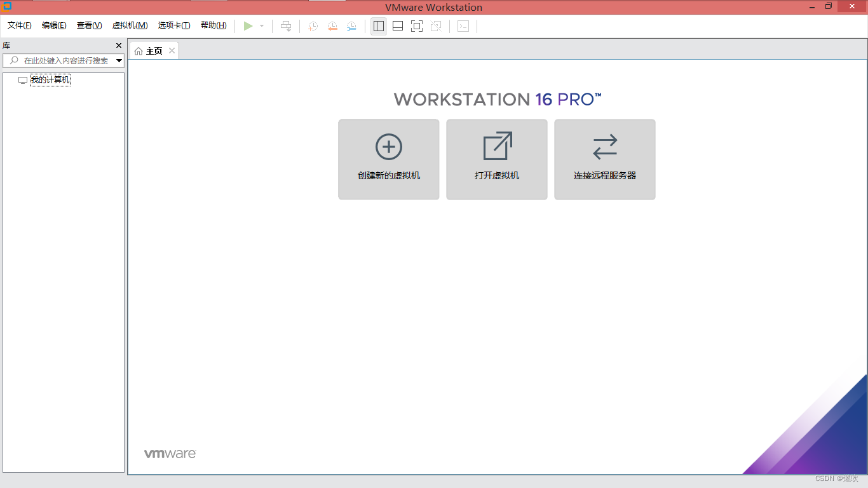Open the 查看(V) menu
The width and height of the screenshot is (868, 488).
tap(89, 25)
